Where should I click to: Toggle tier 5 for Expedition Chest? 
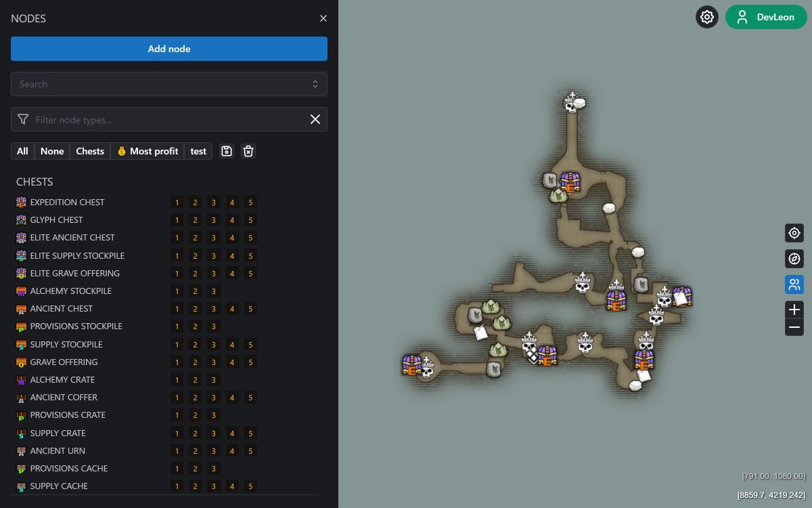pos(250,202)
